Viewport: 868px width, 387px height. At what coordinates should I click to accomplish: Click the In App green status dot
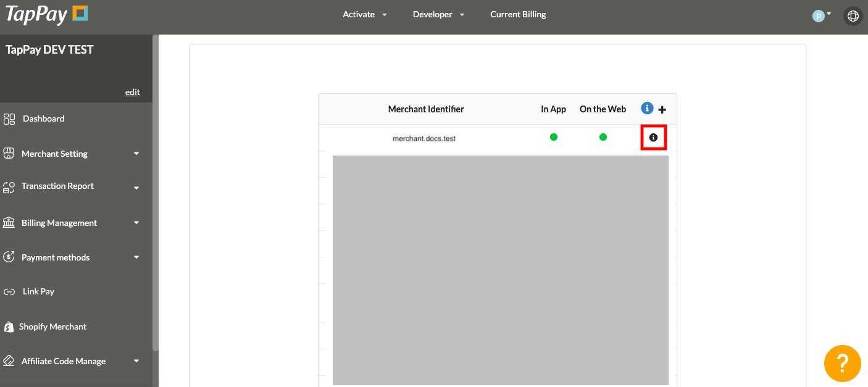(x=554, y=137)
